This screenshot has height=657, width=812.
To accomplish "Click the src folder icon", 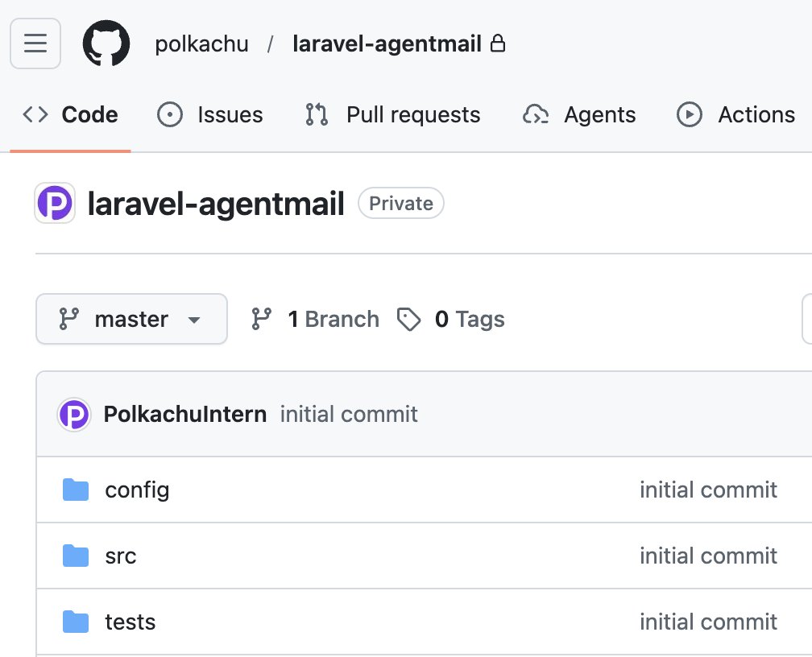I will 76,556.
